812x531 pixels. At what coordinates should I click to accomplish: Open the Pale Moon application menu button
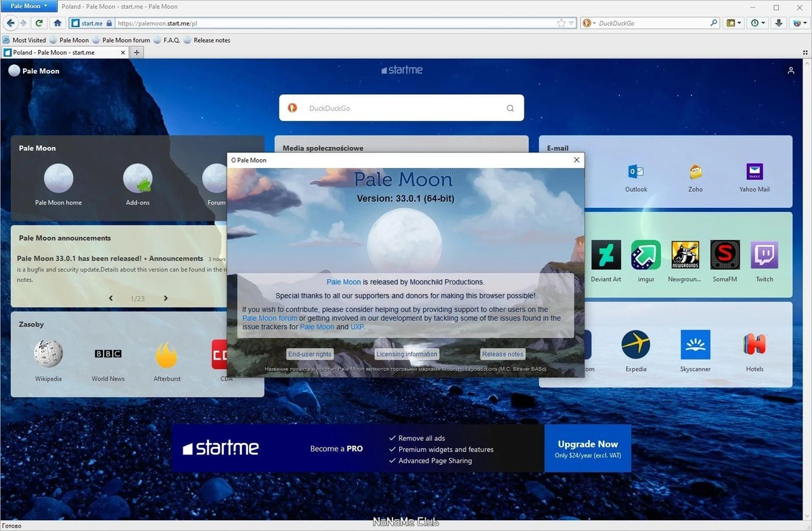pyautogui.click(x=28, y=6)
